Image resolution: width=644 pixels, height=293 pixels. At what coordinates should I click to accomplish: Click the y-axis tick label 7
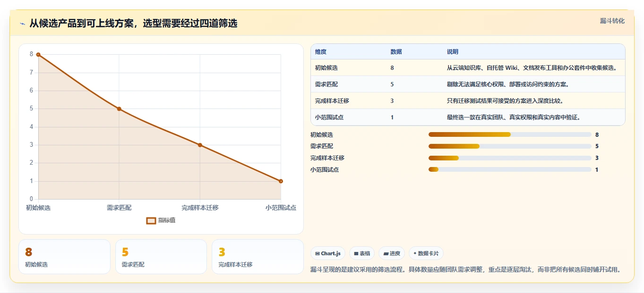pos(32,73)
